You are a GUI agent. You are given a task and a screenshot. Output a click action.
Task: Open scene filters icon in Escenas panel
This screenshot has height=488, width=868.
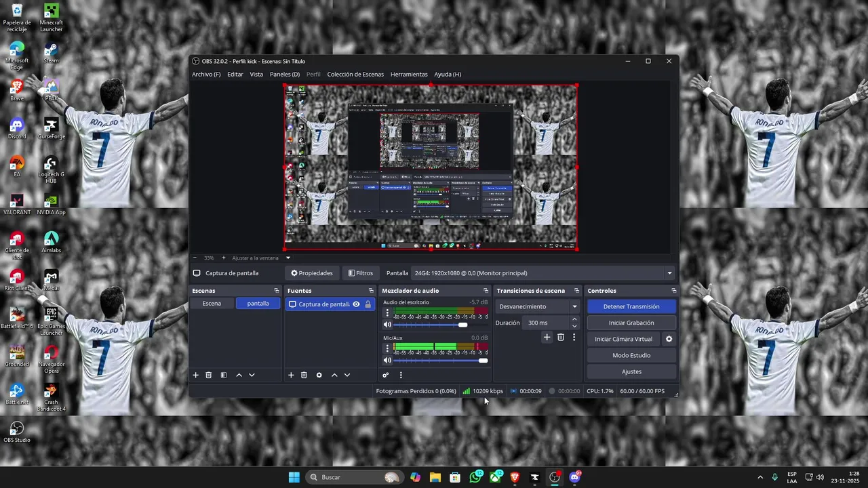coord(224,375)
